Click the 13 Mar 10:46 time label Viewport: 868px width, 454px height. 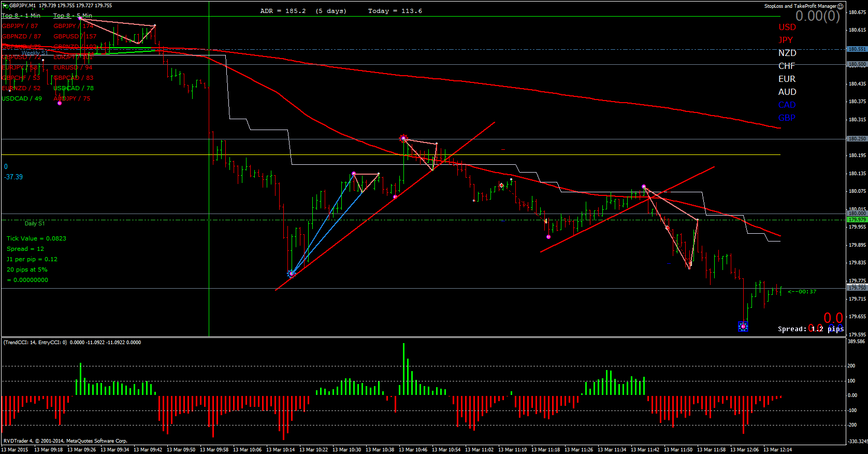click(x=413, y=449)
